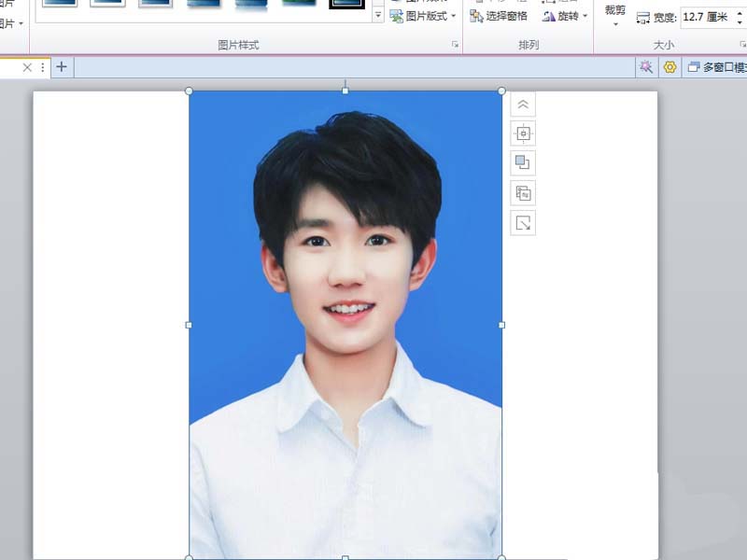Screen dimensions: 747x560
Task: Select the second picture style thumbnail
Action: (x=107, y=4)
